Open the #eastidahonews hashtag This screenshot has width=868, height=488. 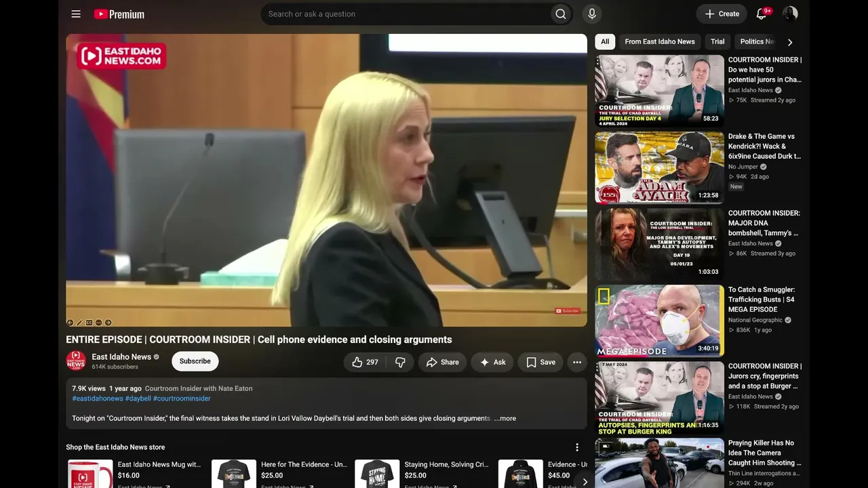98,399
